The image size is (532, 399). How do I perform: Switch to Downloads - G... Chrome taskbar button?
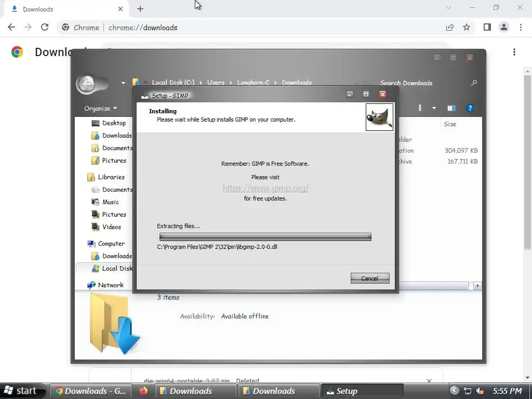[91, 391]
